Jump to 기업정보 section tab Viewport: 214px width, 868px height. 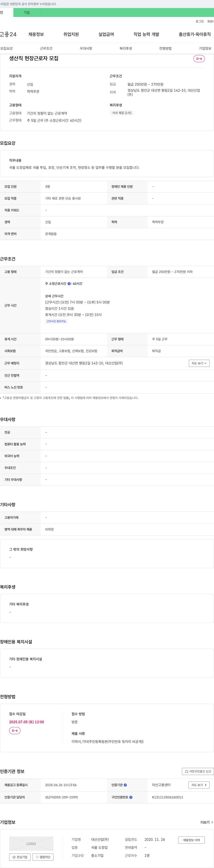coord(205,49)
